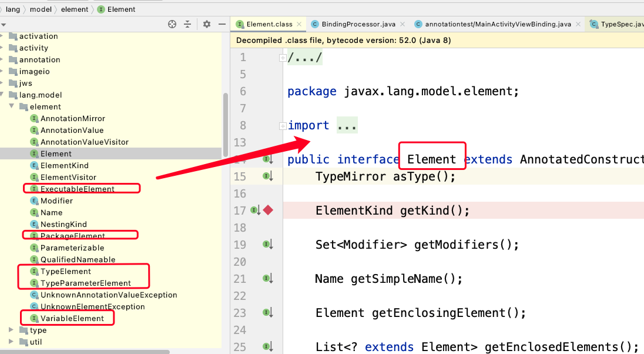This screenshot has height=354, width=644.
Task: Select VariableElement in the project tree
Action: (72, 318)
